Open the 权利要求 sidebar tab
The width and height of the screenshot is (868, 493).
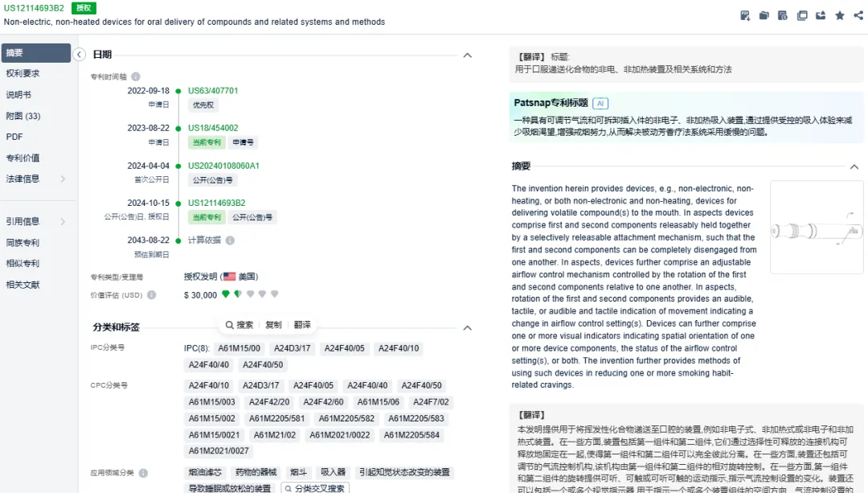point(23,74)
